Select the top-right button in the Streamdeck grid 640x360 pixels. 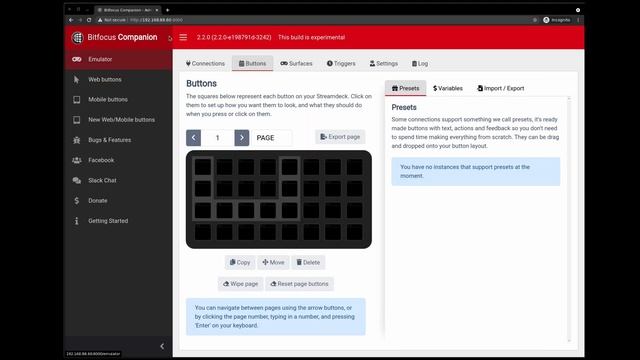(355, 167)
